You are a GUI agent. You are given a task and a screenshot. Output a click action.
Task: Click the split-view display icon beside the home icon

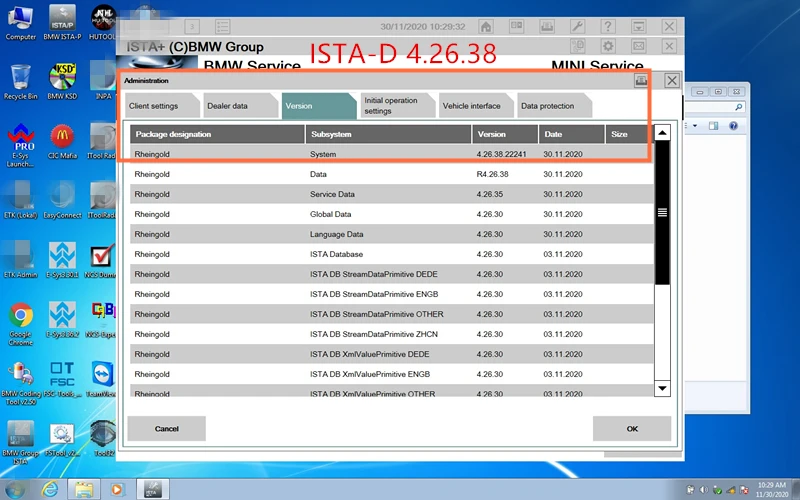click(516, 27)
